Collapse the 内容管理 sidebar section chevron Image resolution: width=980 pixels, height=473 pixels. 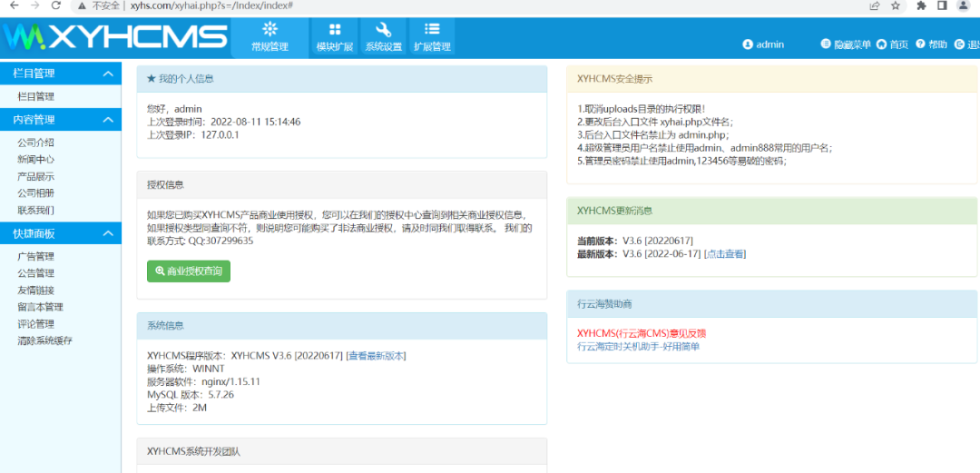point(107,120)
